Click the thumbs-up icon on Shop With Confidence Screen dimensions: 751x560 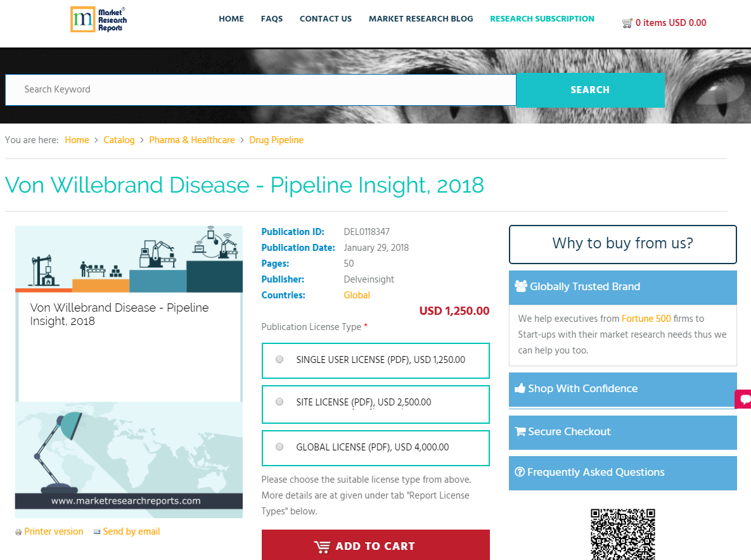coord(520,388)
